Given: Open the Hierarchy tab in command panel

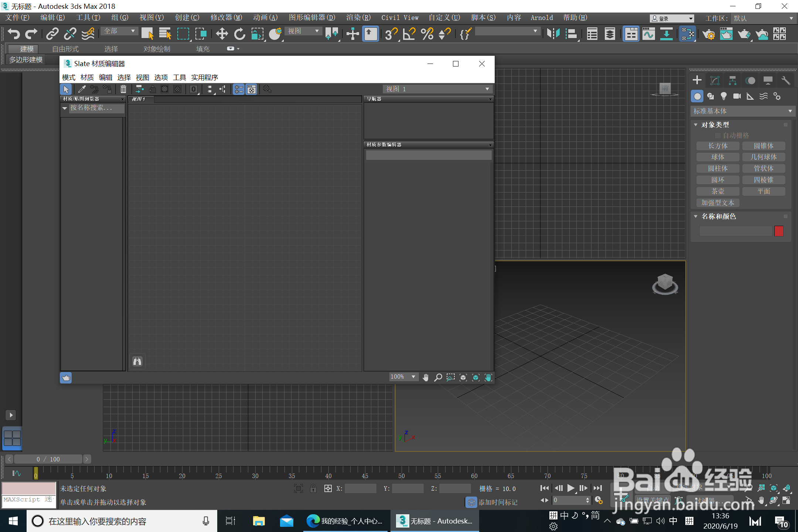Looking at the screenshot, I should [x=733, y=81].
